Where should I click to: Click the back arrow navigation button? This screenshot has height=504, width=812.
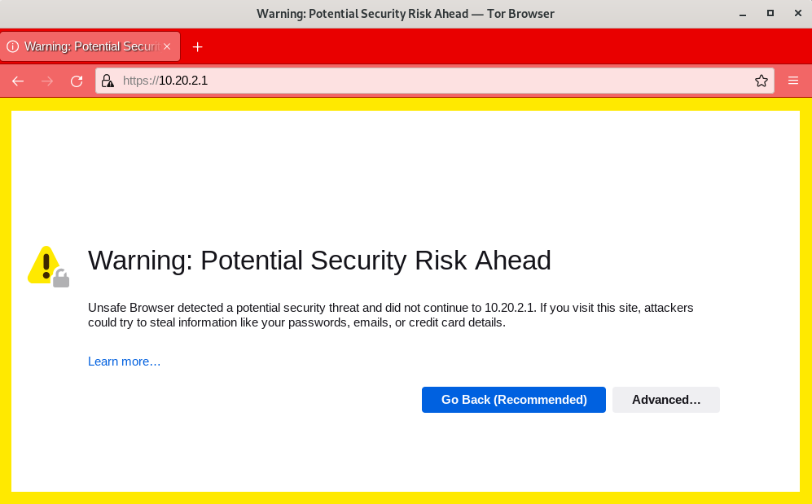tap(18, 81)
